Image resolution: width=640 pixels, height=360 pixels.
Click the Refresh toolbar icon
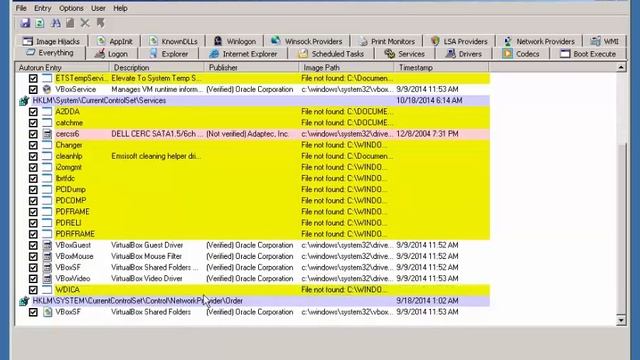(x=40, y=23)
